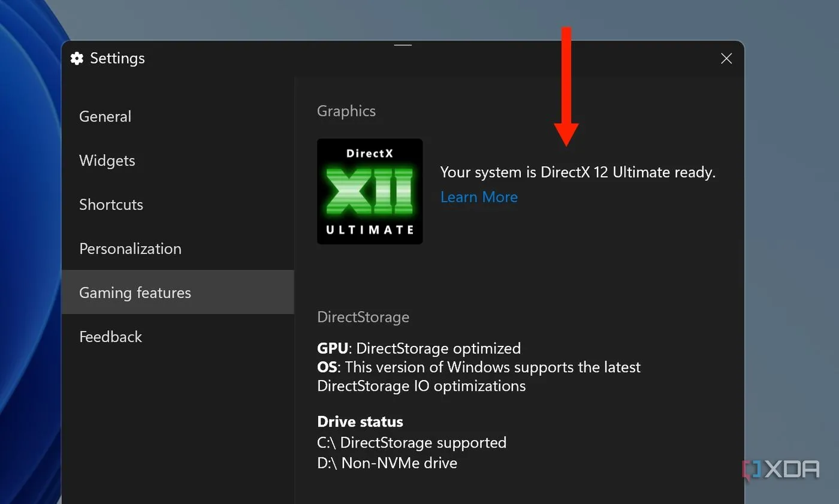Image resolution: width=839 pixels, height=504 pixels.
Task: Select the Gaming features tab
Action: point(135,292)
